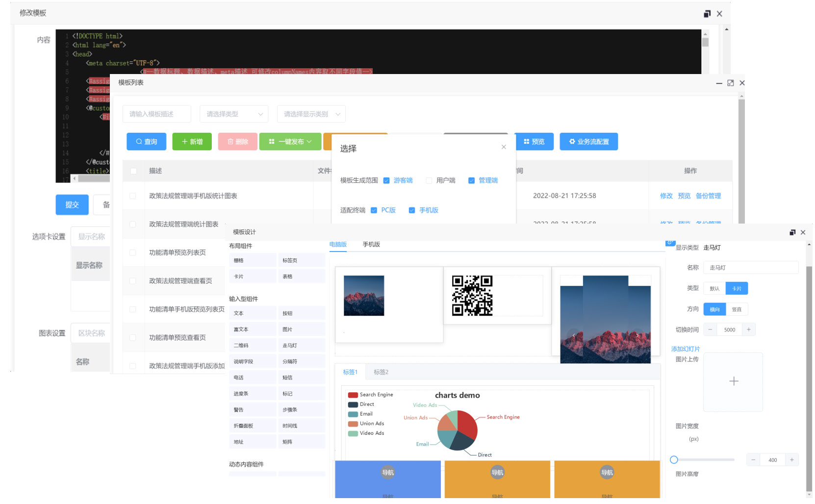The image size is (815, 504).
Task: Increase 切换时间 with the plus button
Action: click(749, 329)
